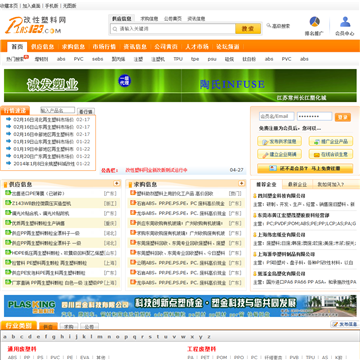The image size is (360, 360).
Task: Expand 供应信息 panel with plus icon
Action: pos(117,183)
